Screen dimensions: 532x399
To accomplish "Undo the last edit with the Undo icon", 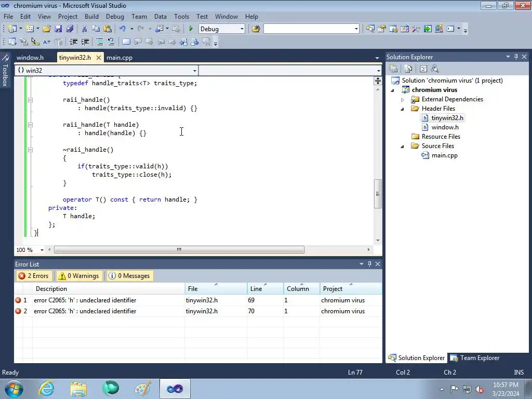I will tap(123, 29).
